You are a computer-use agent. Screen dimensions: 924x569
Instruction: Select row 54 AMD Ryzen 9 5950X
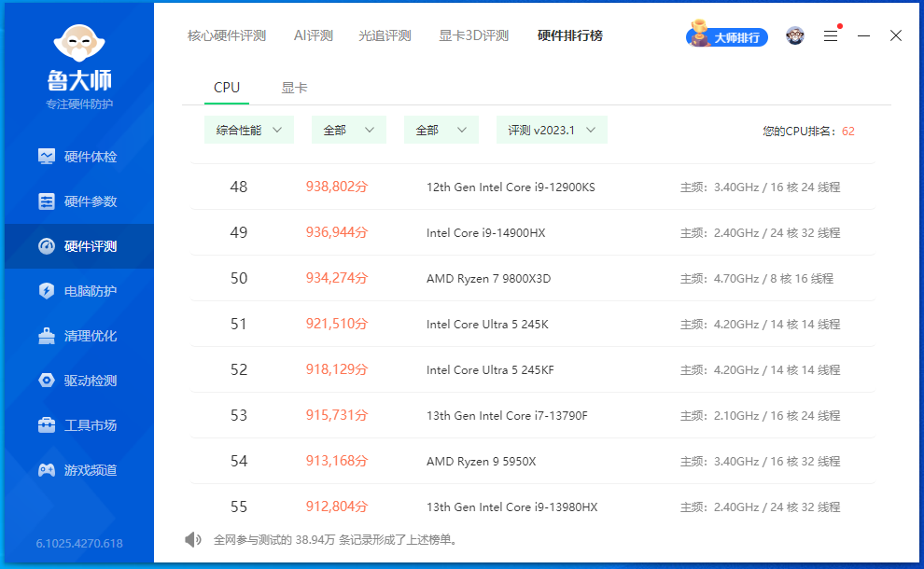point(533,461)
